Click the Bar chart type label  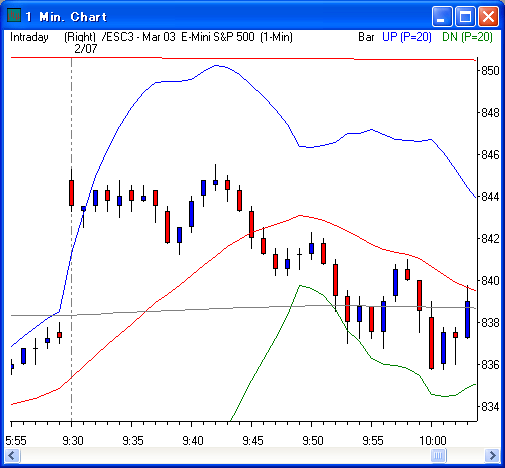pos(366,37)
